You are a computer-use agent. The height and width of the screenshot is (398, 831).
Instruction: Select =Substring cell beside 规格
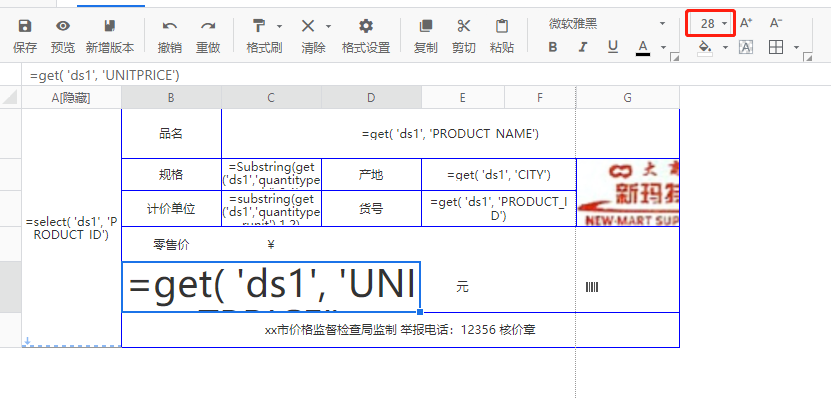coord(271,174)
